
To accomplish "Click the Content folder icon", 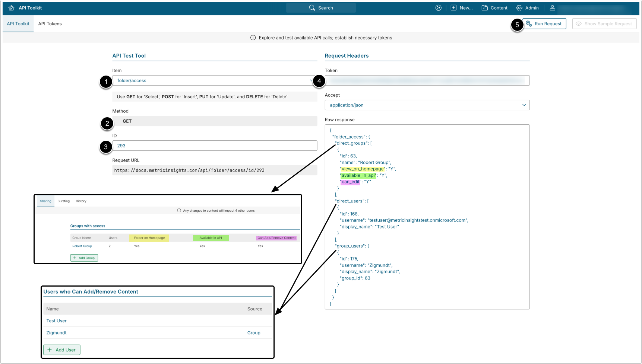I will tap(484, 8).
